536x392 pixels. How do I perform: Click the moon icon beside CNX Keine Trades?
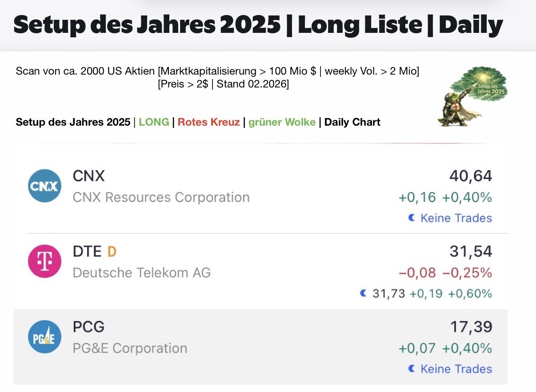pos(412,218)
